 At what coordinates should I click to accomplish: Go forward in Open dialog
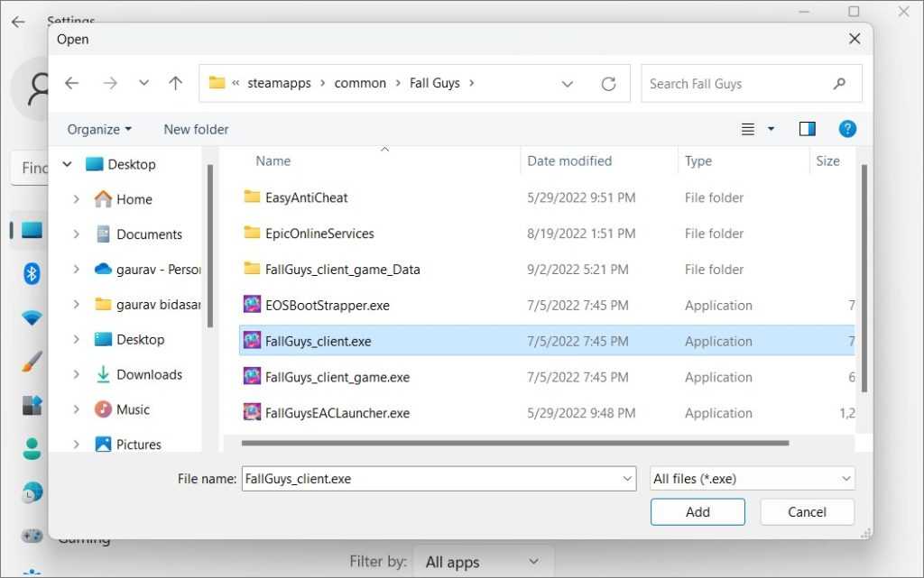[110, 83]
